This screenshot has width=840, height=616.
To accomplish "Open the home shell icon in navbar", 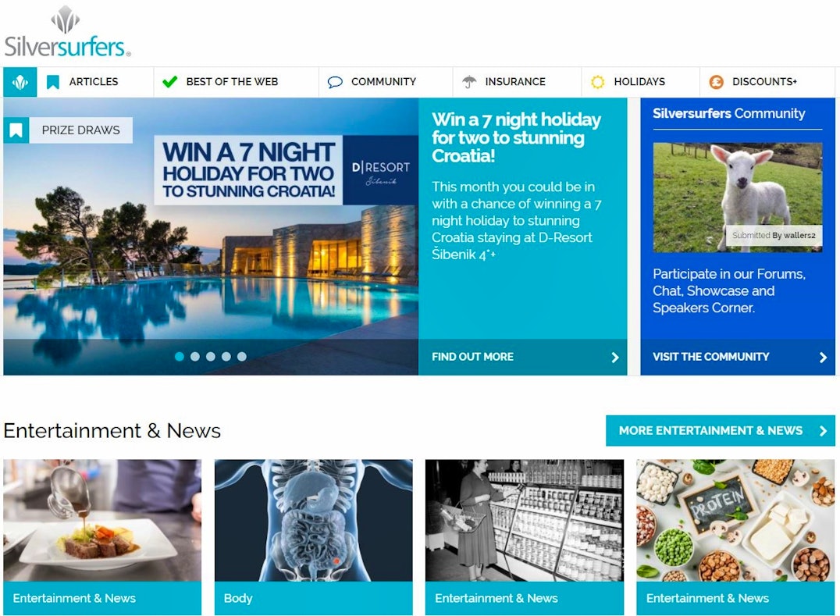I will [20, 82].
